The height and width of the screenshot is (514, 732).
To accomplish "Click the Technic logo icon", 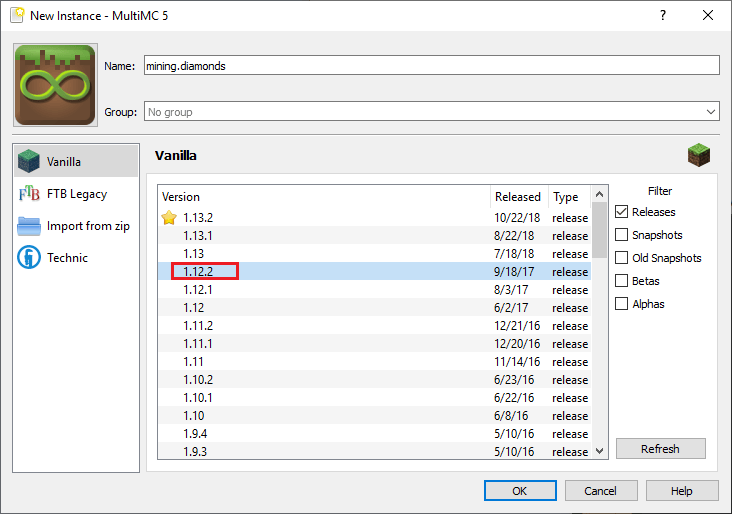I will tap(29, 258).
